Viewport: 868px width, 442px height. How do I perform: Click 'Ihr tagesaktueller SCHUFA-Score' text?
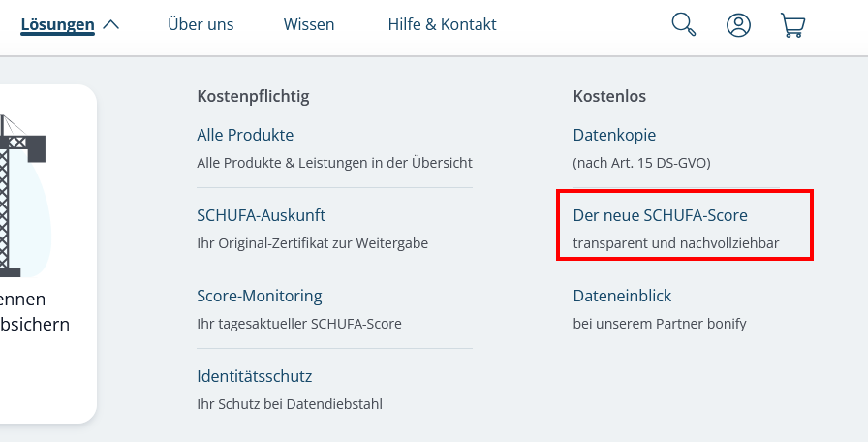tap(299, 324)
